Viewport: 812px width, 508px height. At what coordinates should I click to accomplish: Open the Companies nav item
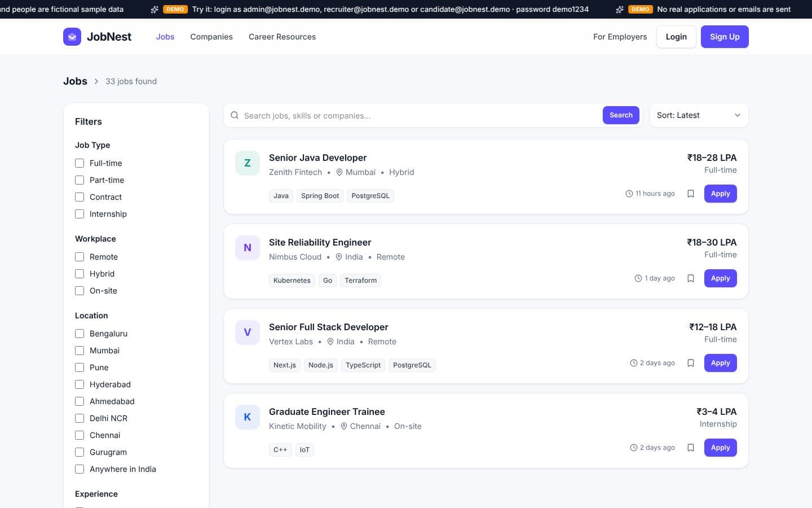tap(211, 37)
